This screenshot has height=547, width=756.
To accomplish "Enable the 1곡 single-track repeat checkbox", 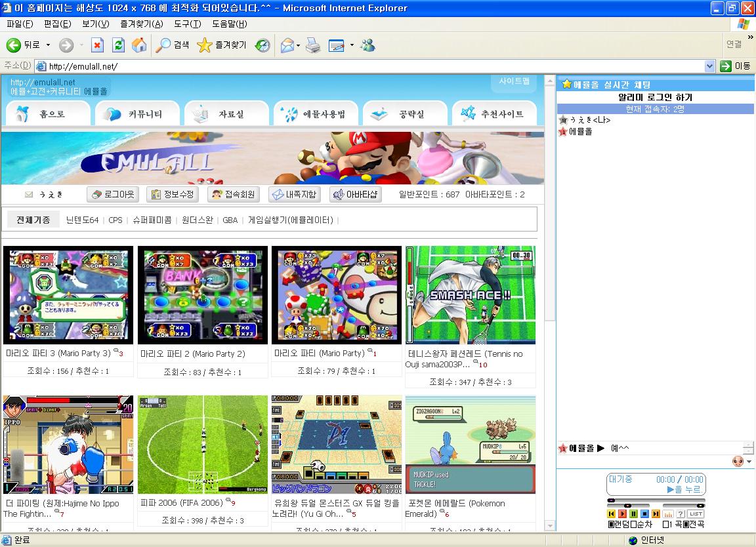I will 665,524.
